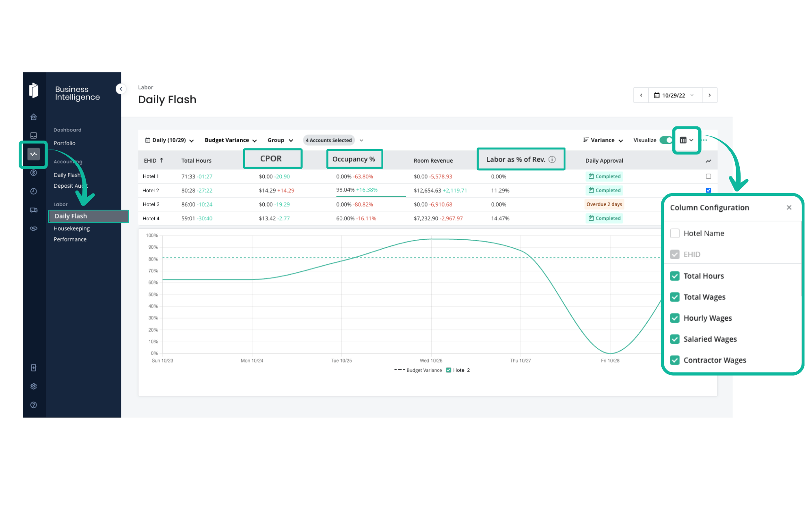The image size is (812, 508).
Task: Uncheck the Hotel 2 row checkbox
Action: [708, 190]
